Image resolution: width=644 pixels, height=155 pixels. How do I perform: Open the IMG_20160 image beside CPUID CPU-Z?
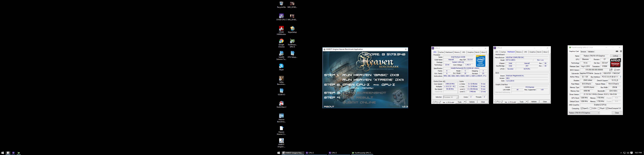pyautogui.click(x=292, y=17)
